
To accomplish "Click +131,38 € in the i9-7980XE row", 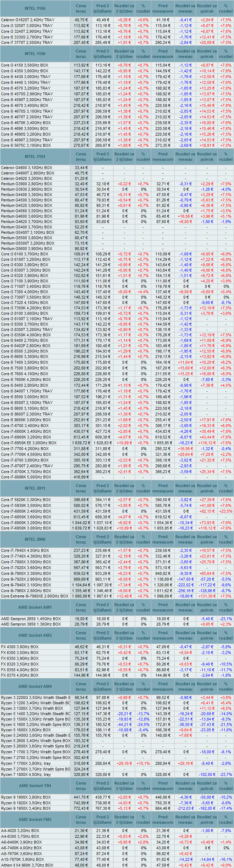I will pyautogui.click(x=207, y=596).
